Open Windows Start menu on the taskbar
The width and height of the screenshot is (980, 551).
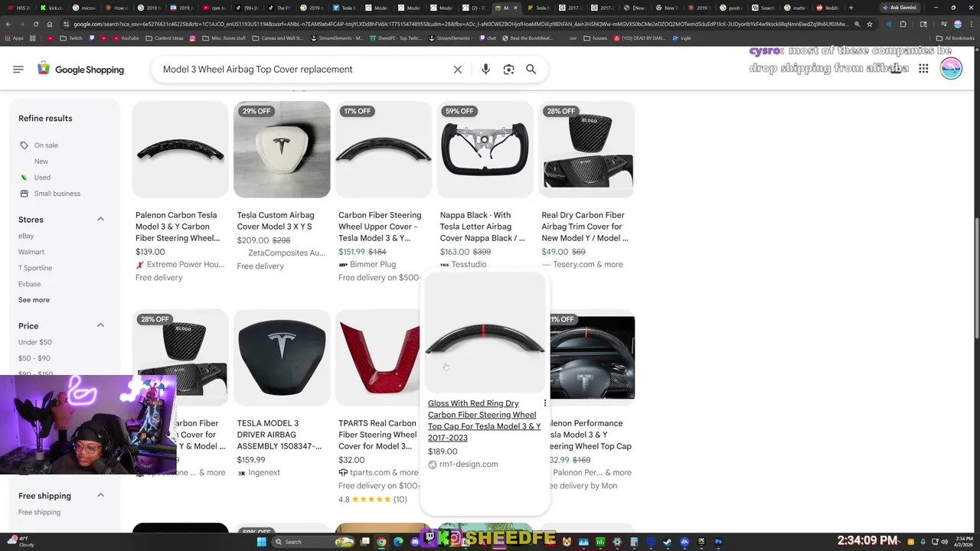pyautogui.click(x=262, y=542)
